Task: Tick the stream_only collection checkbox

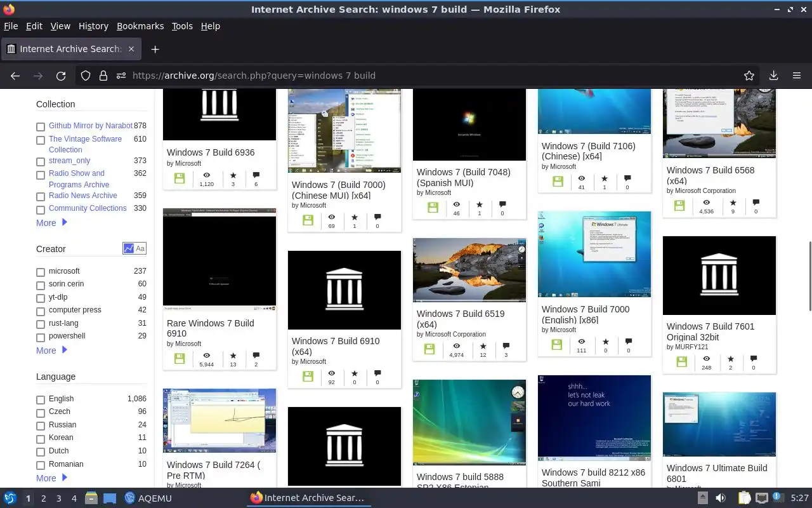Action: tap(41, 162)
